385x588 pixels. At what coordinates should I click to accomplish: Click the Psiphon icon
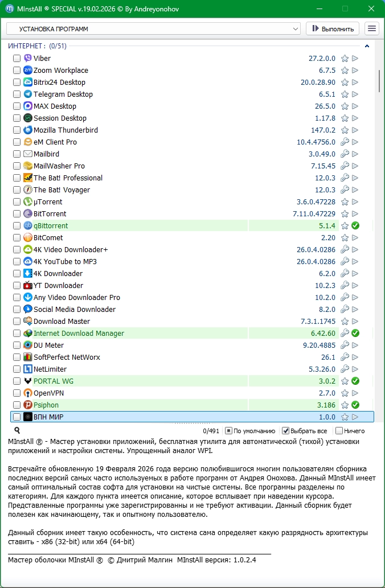coord(28,405)
